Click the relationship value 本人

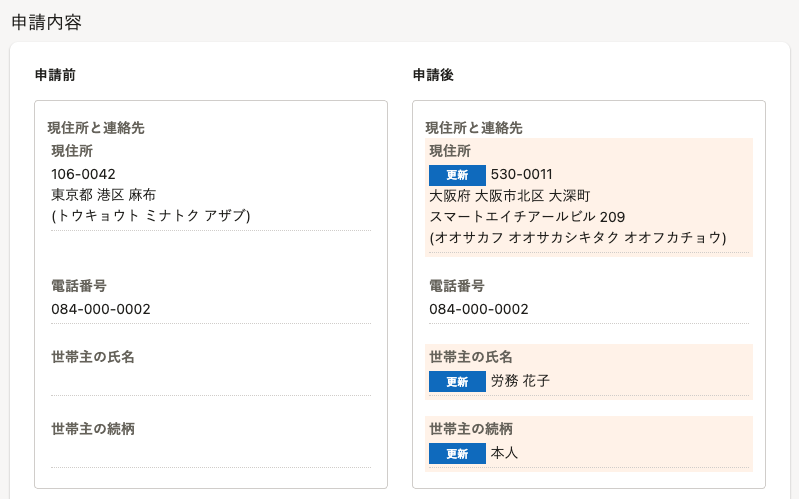(x=504, y=453)
